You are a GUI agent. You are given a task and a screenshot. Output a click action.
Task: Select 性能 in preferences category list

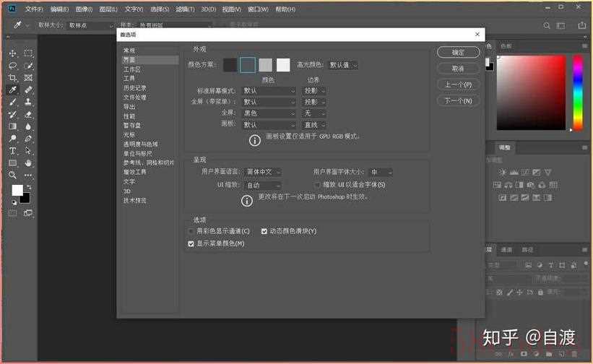(129, 116)
